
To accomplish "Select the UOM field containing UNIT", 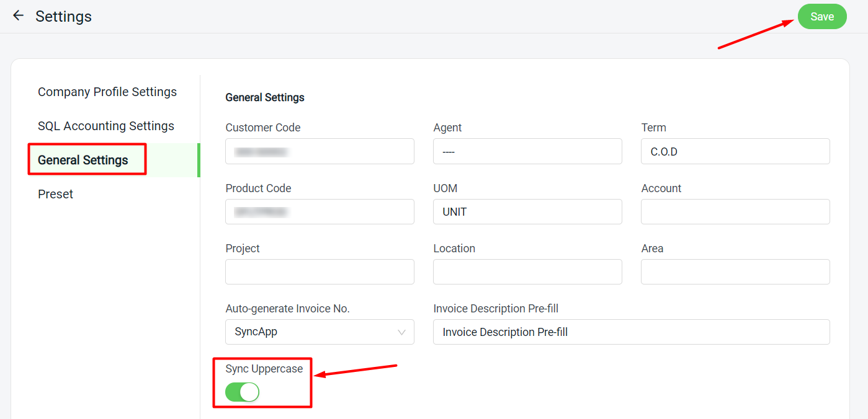I will click(x=527, y=211).
